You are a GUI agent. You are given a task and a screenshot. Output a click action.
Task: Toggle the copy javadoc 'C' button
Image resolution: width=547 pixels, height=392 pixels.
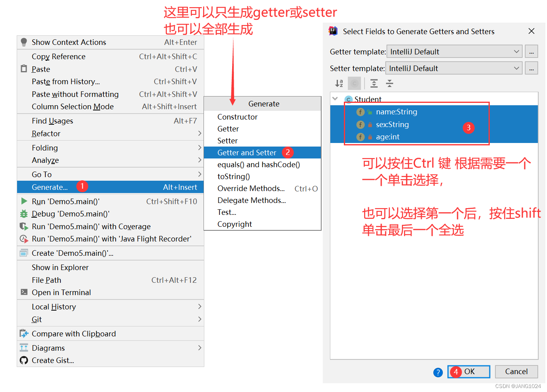pyautogui.click(x=354, y=83)
